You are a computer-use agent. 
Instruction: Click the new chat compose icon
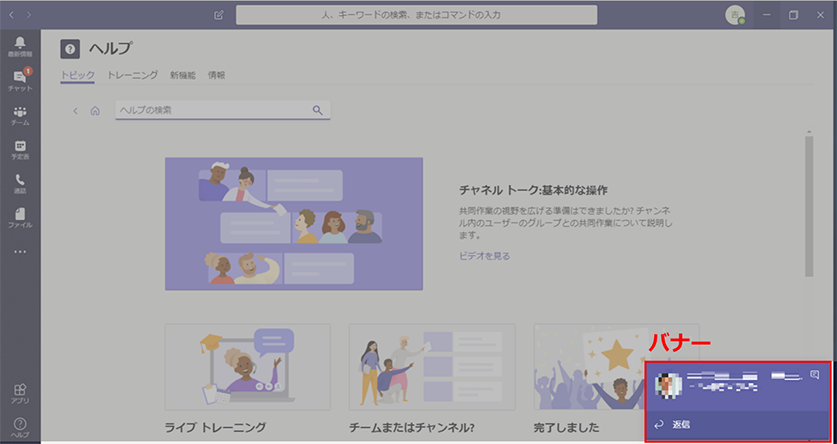click(x=219, y=16)
